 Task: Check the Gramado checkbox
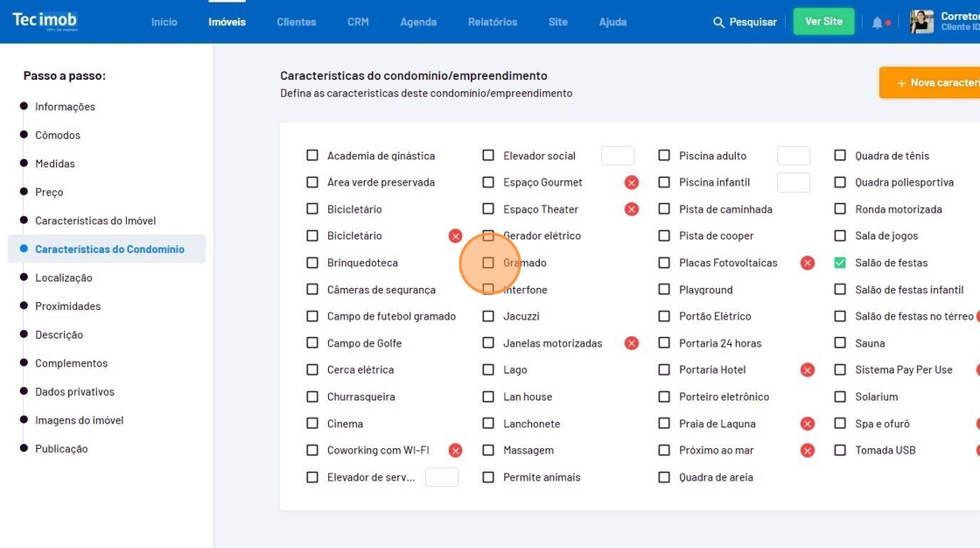(488, 263)
